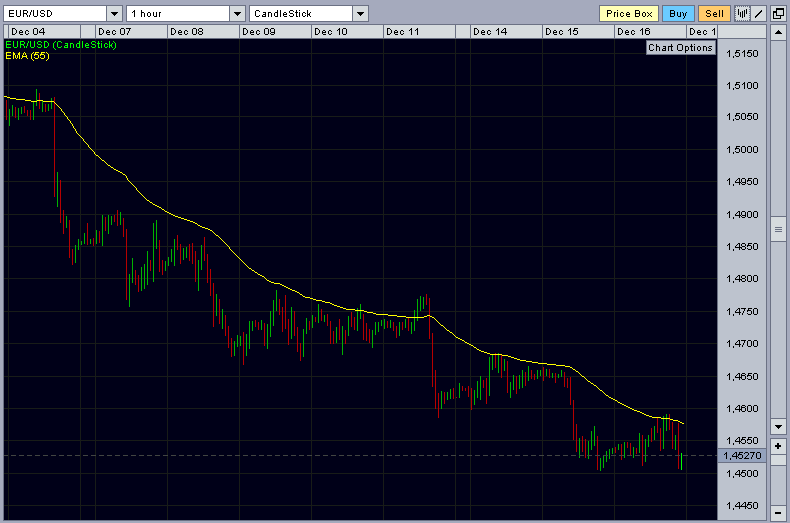The height and width of the screenshot is (523, 790).
Task: Click the EMA (55) legend label
Action: (x=27, y=56)
